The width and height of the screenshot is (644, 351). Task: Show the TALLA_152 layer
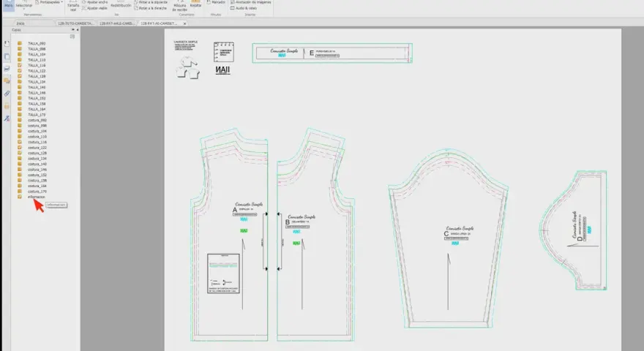tap(19, 98)
